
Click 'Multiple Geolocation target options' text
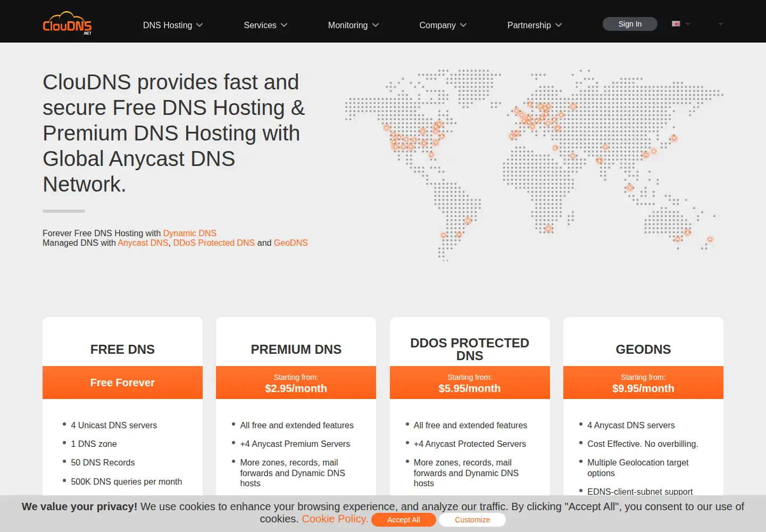point(638,468)
